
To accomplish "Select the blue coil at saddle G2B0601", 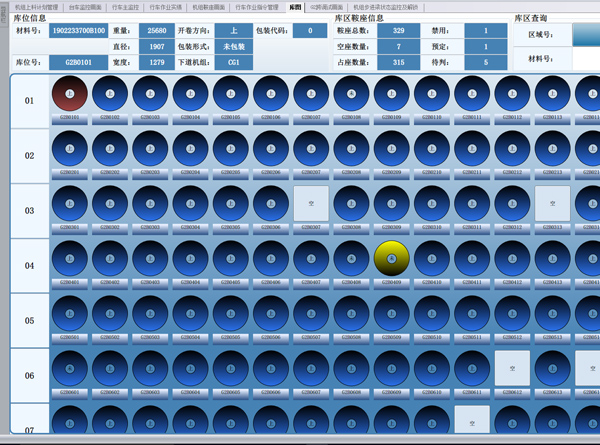I will [x=70, y=368].
